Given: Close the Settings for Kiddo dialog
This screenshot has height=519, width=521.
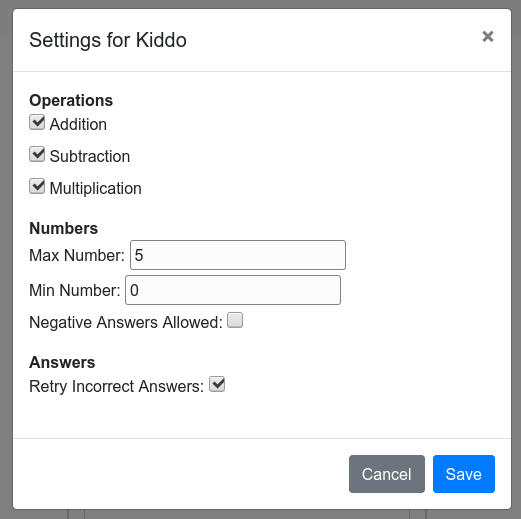Looking at the screenshot, I should pyautogui.click(x=488, y=36).
